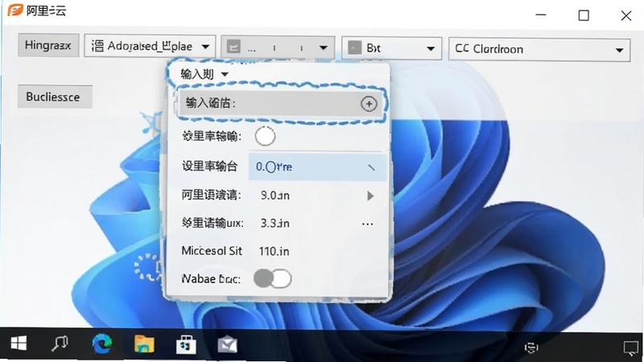Open Mail app from taskbar
The image size is (644, 362).
(x=227, y=345)
